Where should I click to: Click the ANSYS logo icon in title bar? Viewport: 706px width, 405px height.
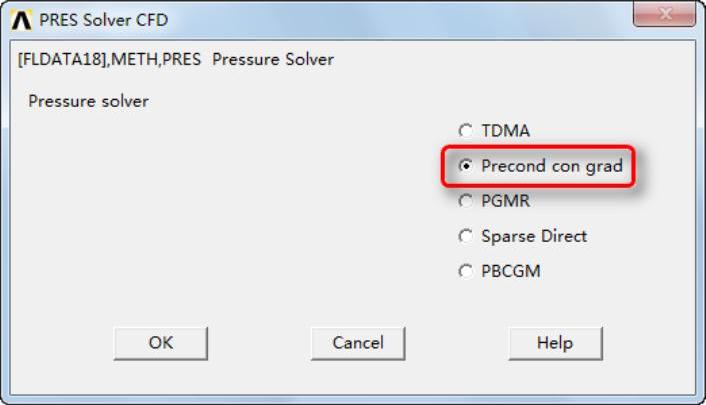click(x=24, y=20)
